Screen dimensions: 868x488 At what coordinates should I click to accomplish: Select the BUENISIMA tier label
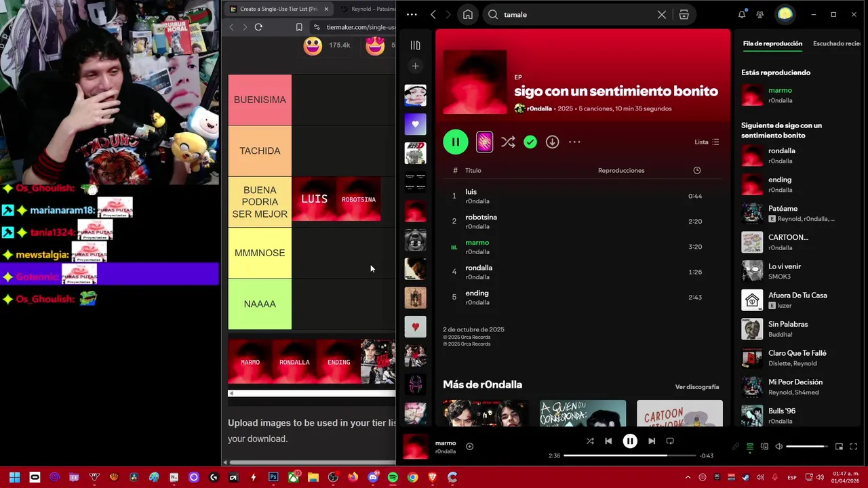click(x=260, y=100)
